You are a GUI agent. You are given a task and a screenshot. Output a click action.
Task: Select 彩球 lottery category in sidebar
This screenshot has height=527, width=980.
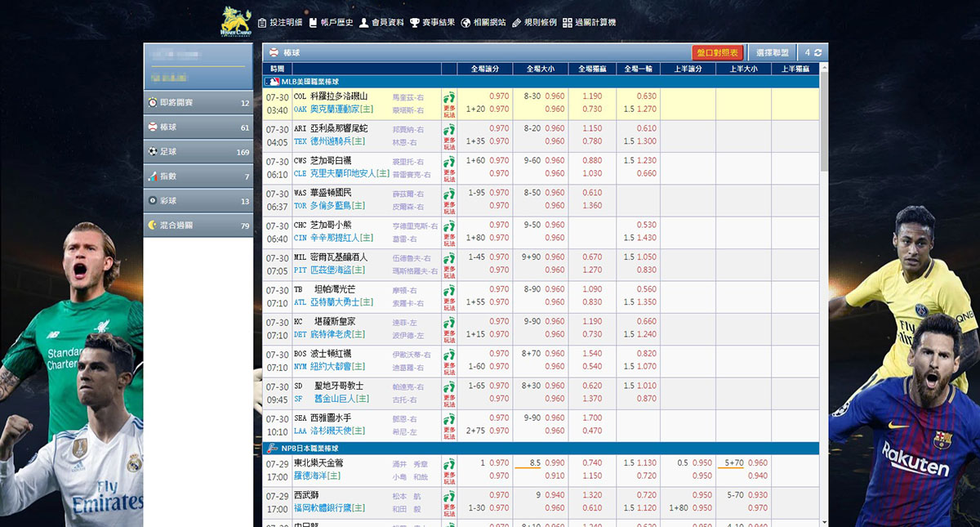coord(198,201)
